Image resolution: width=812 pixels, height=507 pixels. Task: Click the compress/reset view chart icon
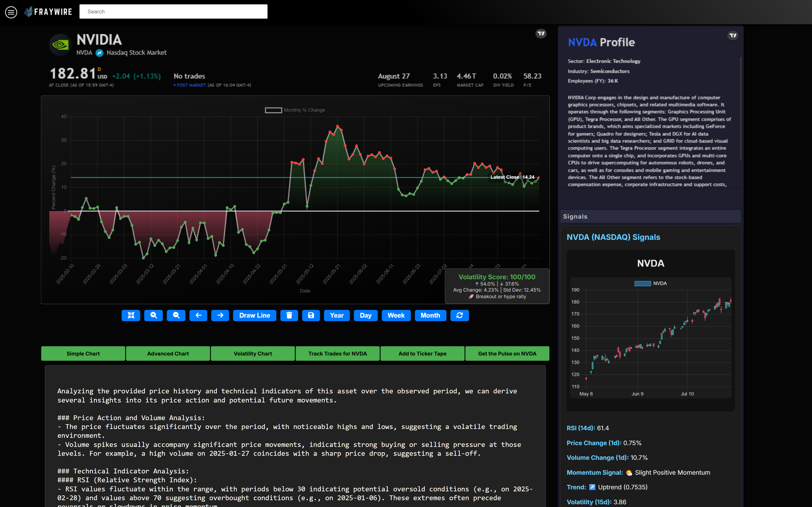tap(131, 315)
